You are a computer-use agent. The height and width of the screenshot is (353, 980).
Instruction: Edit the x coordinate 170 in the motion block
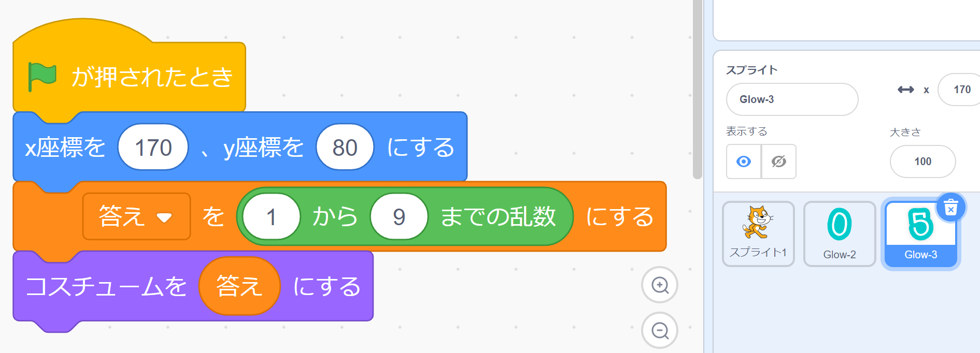click(153, 148)
